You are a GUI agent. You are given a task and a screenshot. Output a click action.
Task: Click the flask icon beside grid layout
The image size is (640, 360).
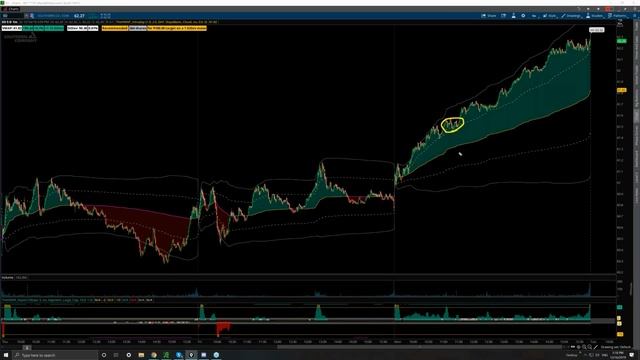[513, 16]
